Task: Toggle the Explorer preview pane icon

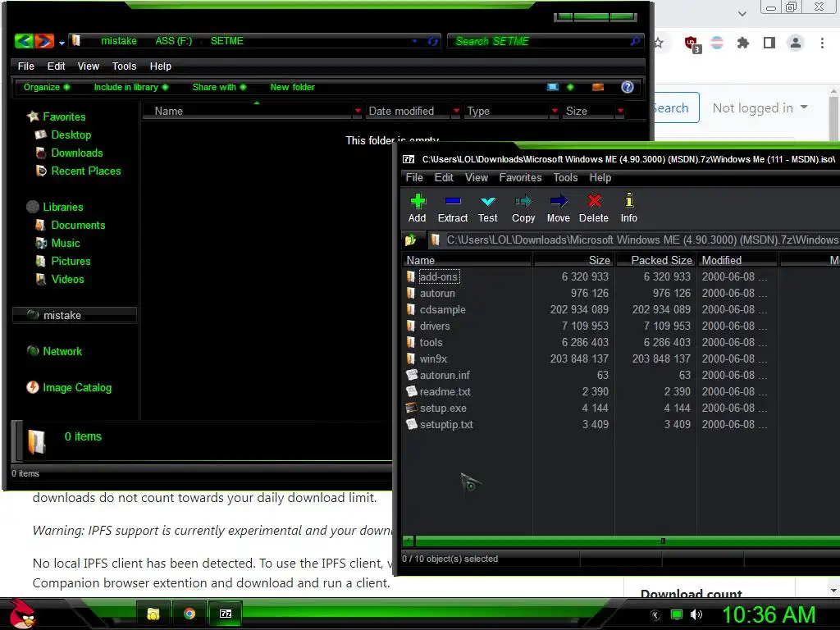Action: (x=598, y=87)
